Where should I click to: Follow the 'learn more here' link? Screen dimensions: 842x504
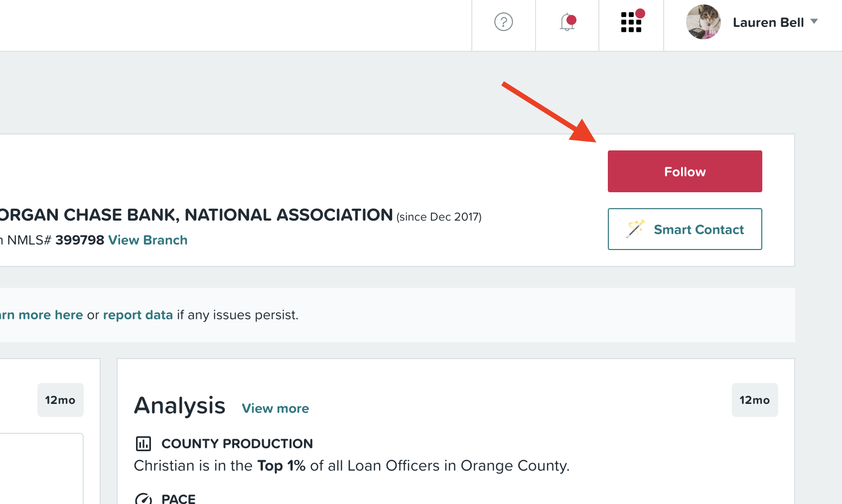41,315
